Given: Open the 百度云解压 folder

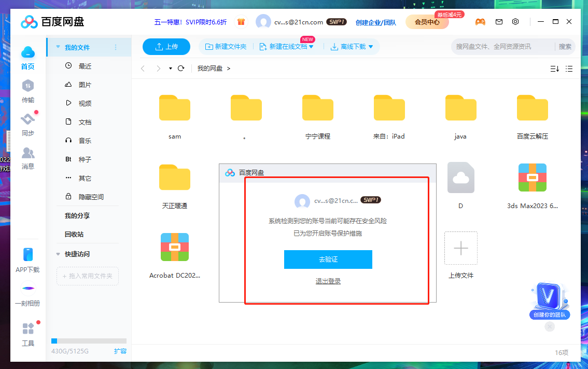Looking at the screenshot, I should tap(532, 108).
